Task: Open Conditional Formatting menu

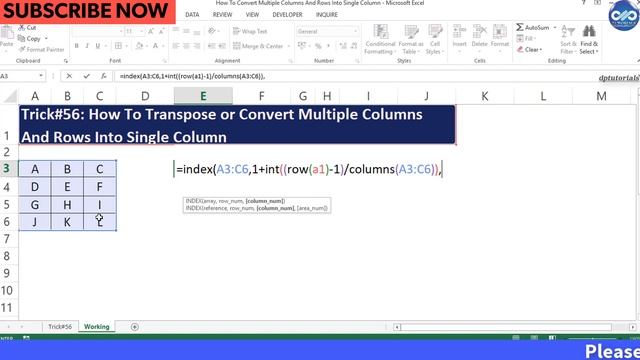Action: click(380, 40)
